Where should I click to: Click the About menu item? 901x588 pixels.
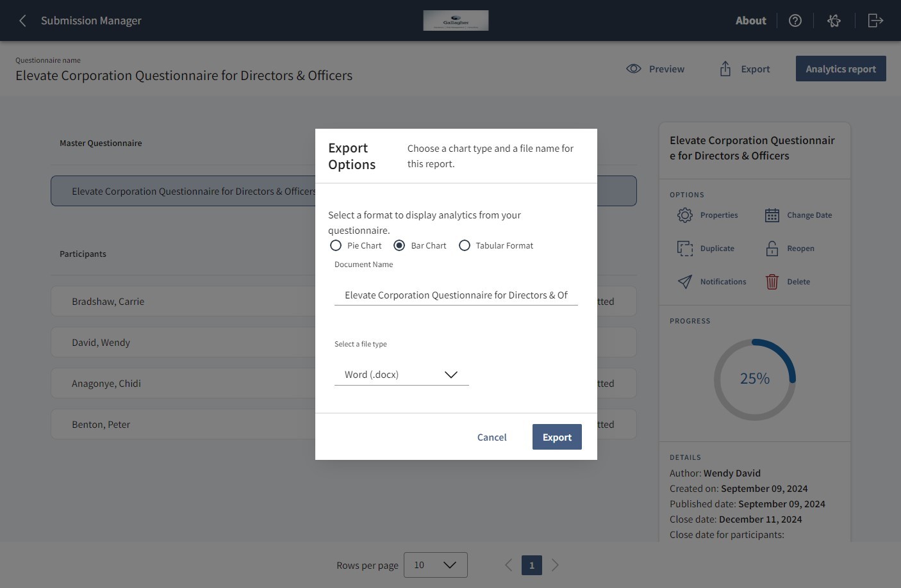tap(750, 20)
